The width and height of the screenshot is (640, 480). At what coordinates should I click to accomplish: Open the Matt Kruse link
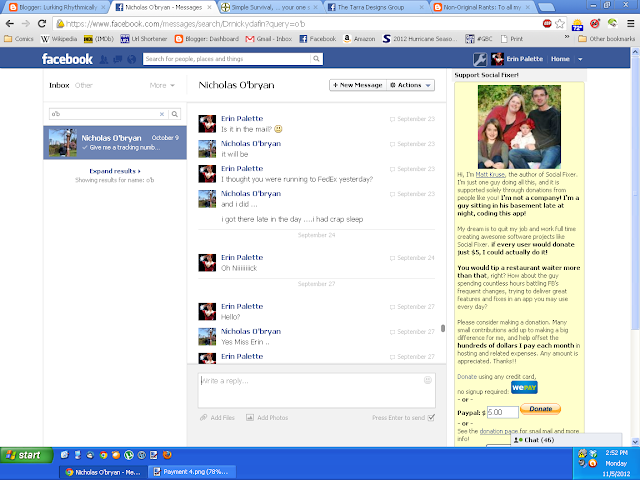tap(490, 174)
